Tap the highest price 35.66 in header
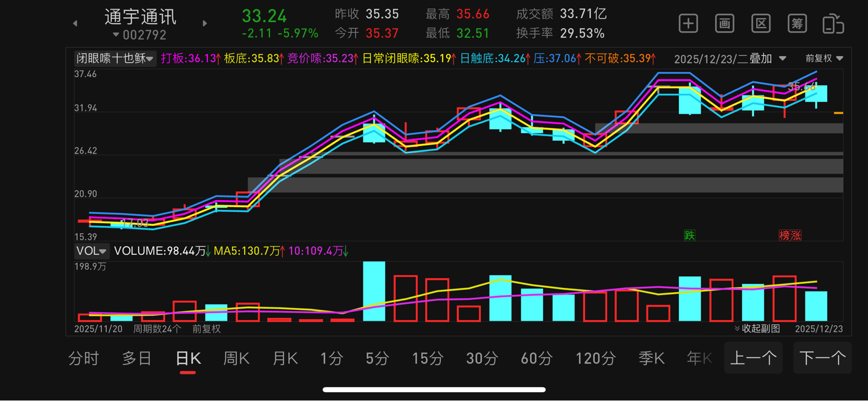Viewport: 868px width, 401px height. click(473, 14)
